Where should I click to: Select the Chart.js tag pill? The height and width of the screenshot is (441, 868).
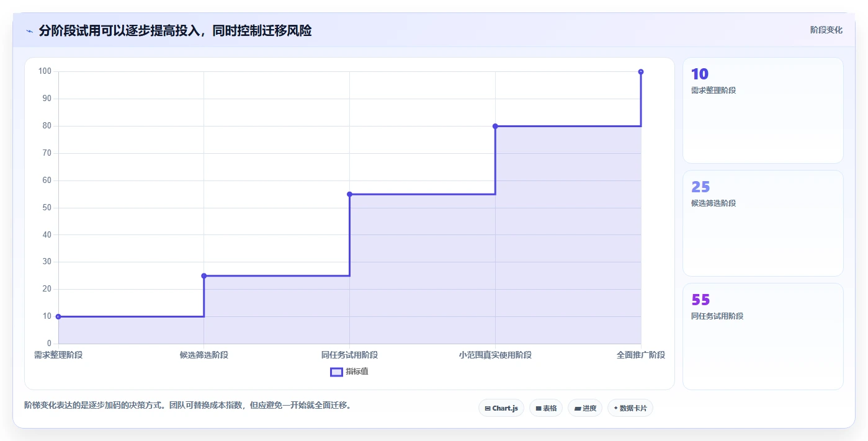pyautogui.click(x=501, y=408)
